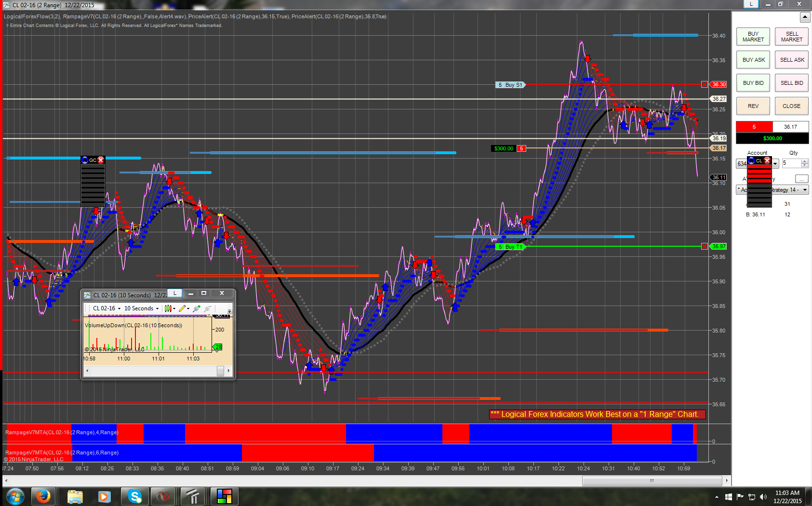Viewport: 812px width, 506px height.
Task: Launch Firefox from the taskbar
Action: 43,496
